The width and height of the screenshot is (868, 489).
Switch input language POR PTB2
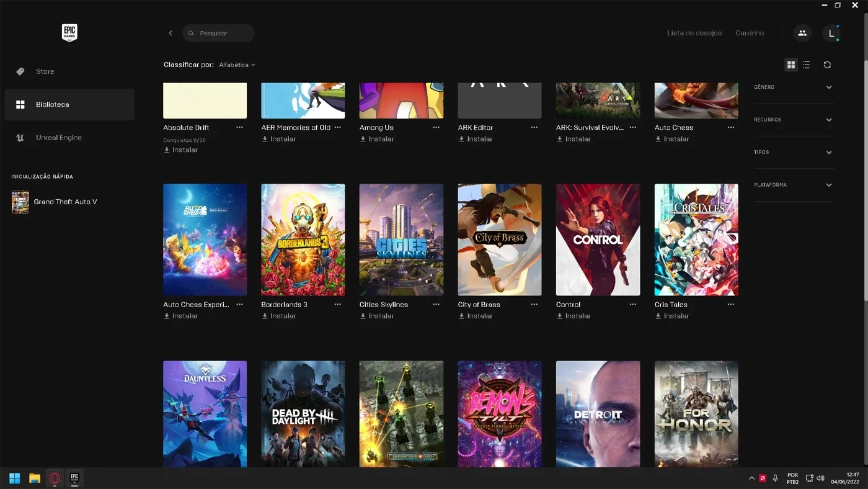coord(792,478)
